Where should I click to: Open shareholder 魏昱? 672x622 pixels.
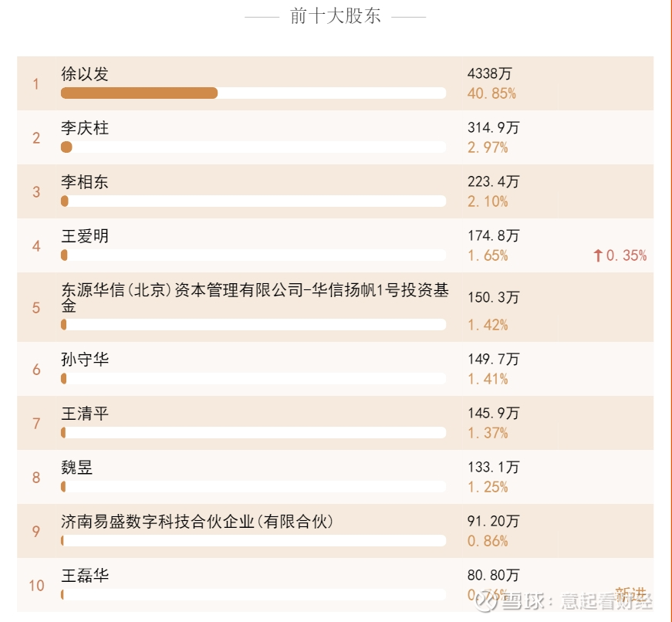[76, 468]
